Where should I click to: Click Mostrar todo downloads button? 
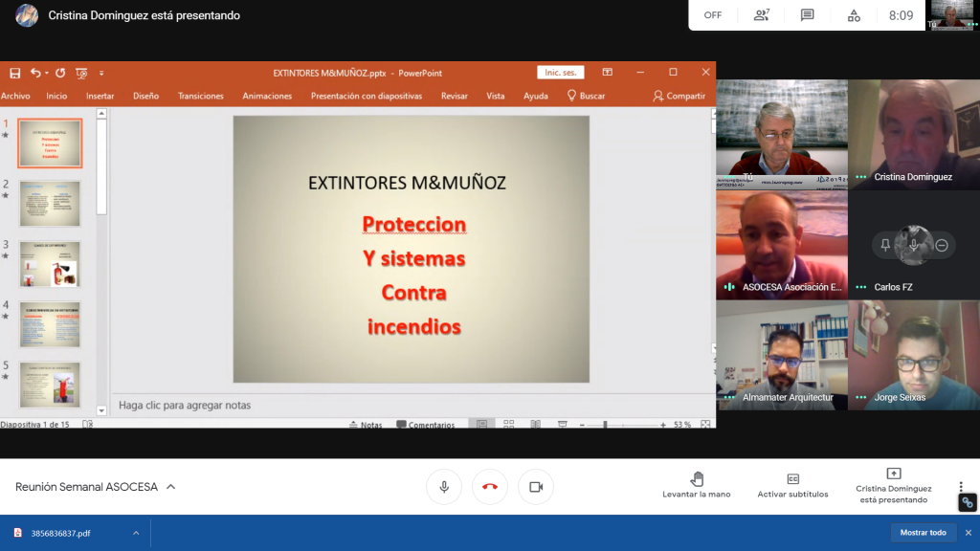[x=924, y=532]
